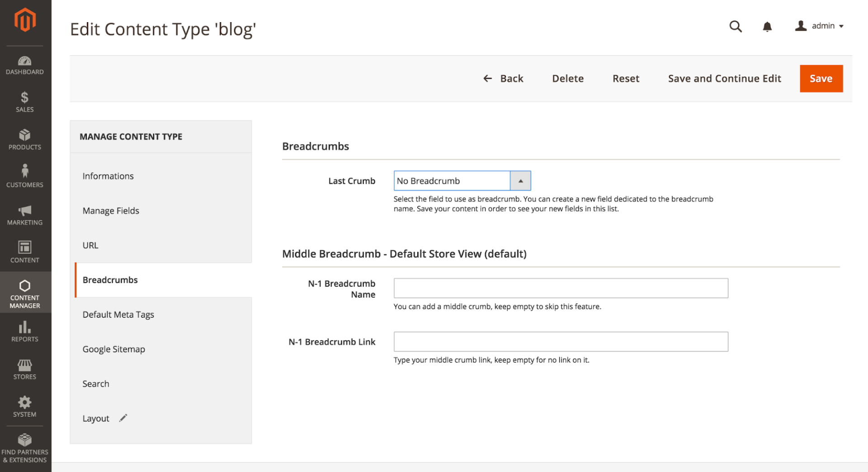
Task: Select the Breadcrumbs tab
Action: point(163,280)
